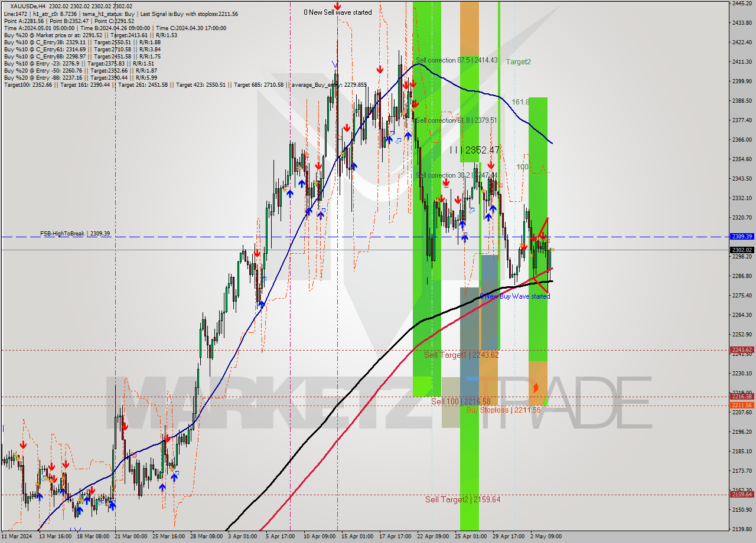Click the '0 New Sell wave started' label
This screenshot has width=756, height=543.
(x=338, y=12)
